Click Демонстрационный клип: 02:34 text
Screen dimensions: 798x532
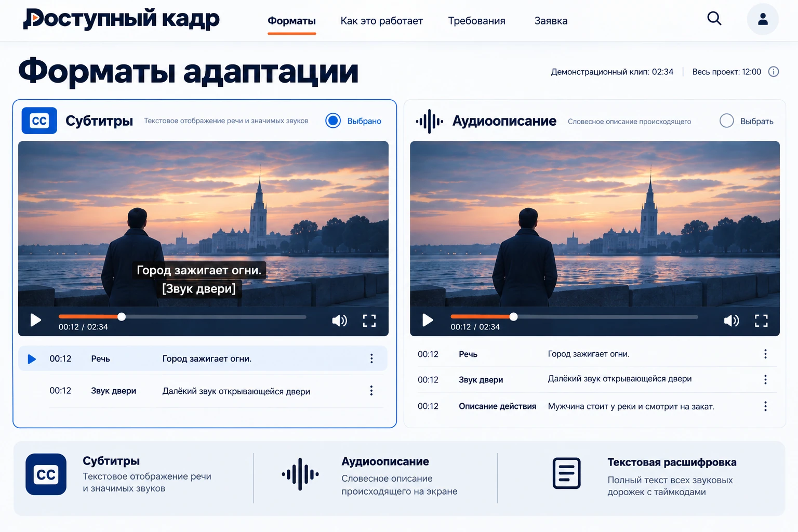pos(612,72)
